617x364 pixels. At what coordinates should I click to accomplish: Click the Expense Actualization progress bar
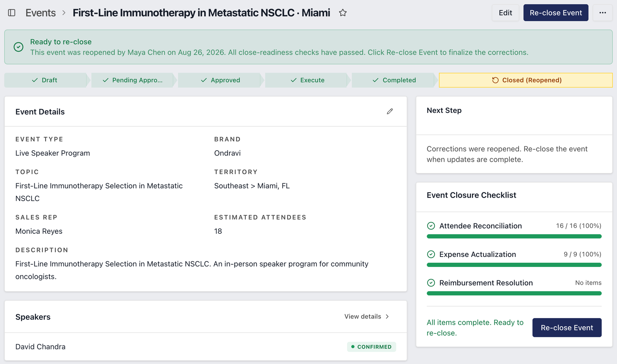(x=514, y=265)
